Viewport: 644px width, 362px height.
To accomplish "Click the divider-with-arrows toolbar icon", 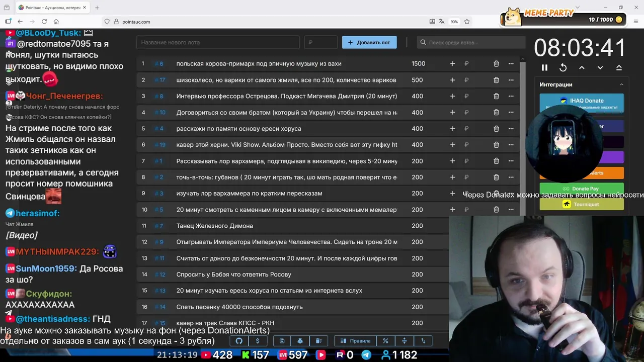I will click(404, 341).
